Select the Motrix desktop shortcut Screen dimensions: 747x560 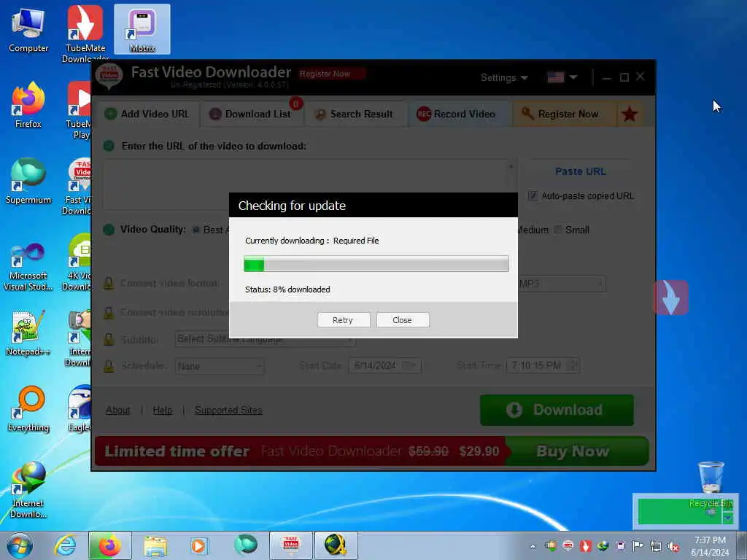[142, 29]
